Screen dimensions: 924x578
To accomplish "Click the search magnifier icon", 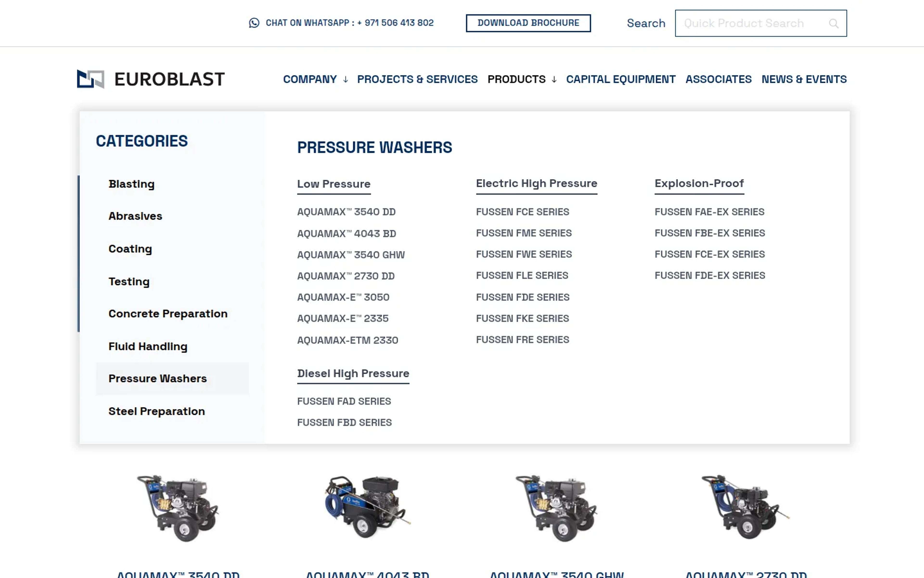I will pos(834,24).
